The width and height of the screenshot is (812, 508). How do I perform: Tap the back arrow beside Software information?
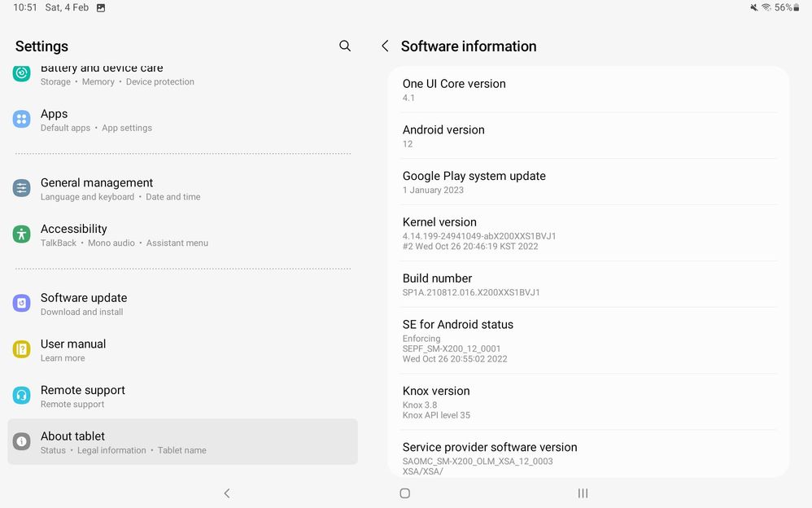pyautogui.click(x=385, y=46)
